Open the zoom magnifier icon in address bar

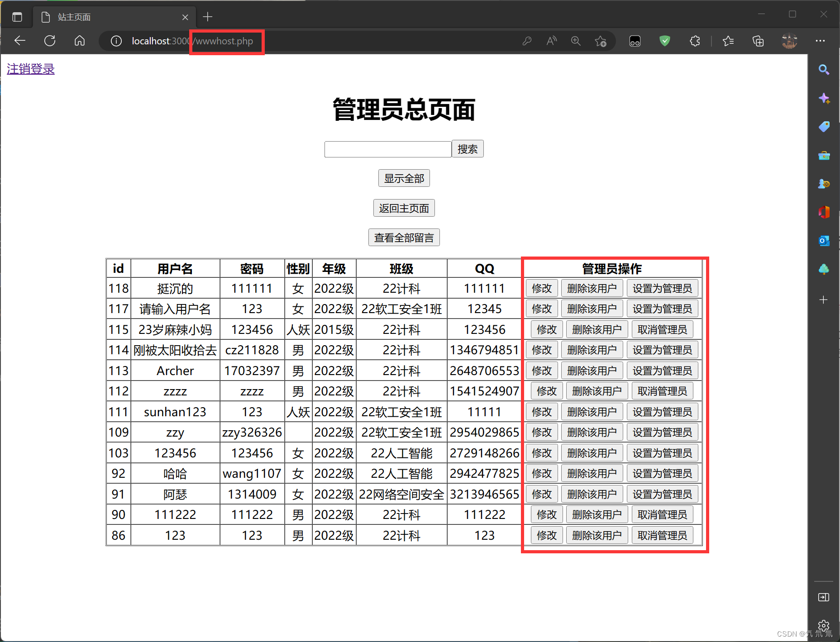point(576,41)
